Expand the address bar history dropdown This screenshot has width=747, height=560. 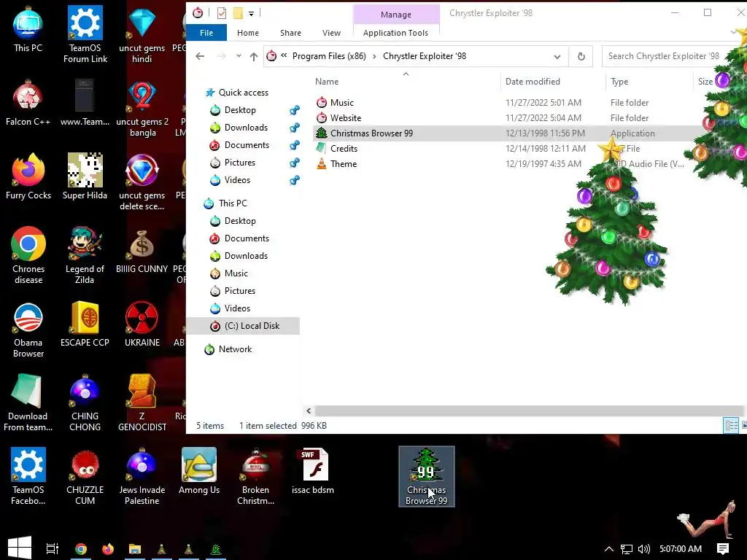pyautogui.click(x=557, y=57)
